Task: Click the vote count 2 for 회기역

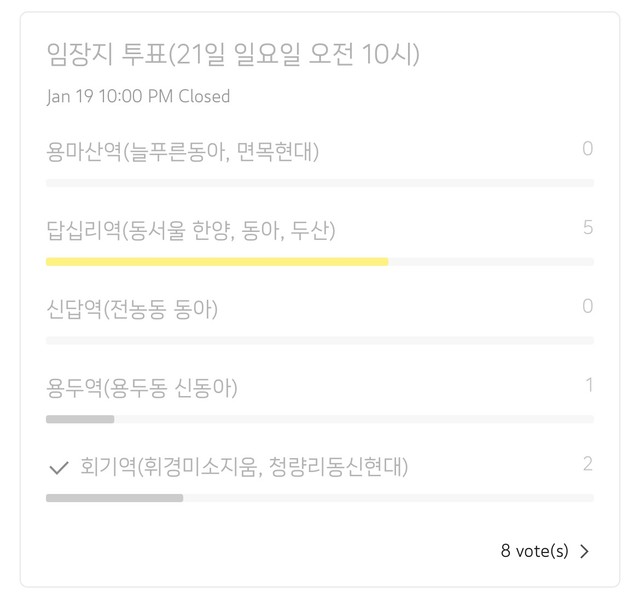Action: [x=588, y=464]
